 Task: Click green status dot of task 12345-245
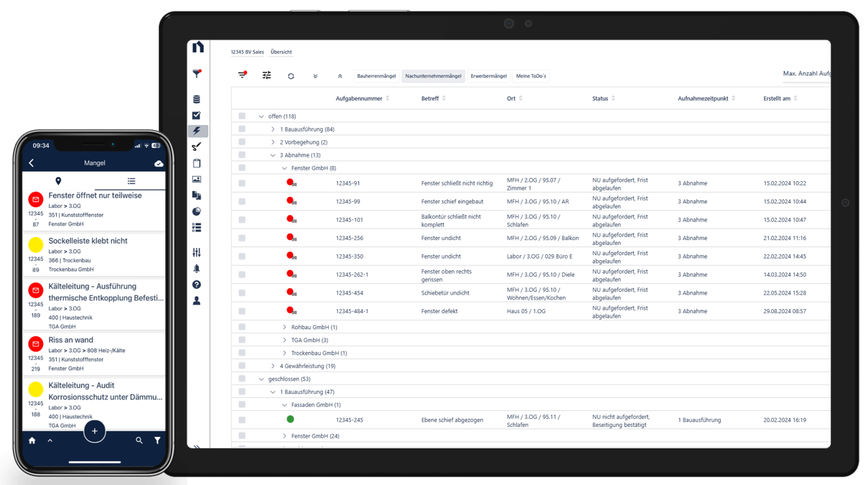290,419
